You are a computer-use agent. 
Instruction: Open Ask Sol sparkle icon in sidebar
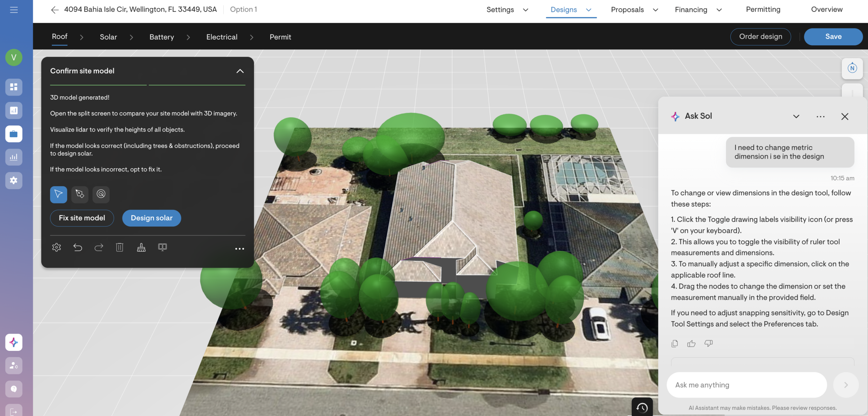[x=14, y=342]
